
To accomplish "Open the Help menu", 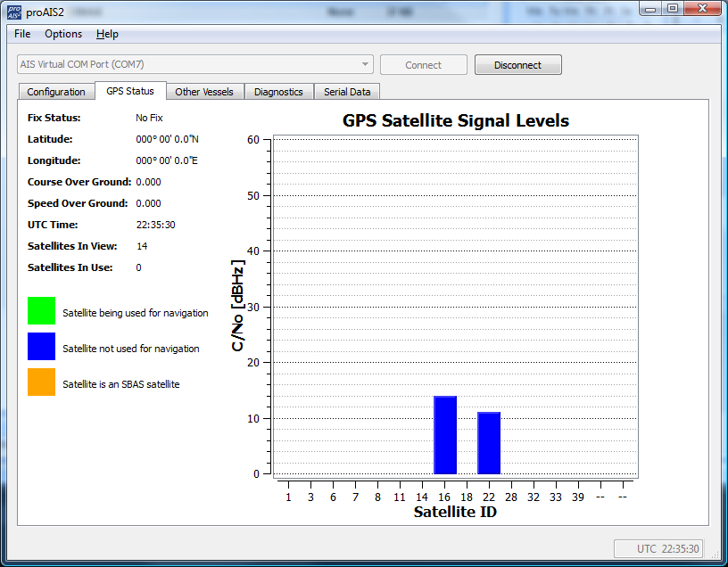I will (x=107, y=34).
